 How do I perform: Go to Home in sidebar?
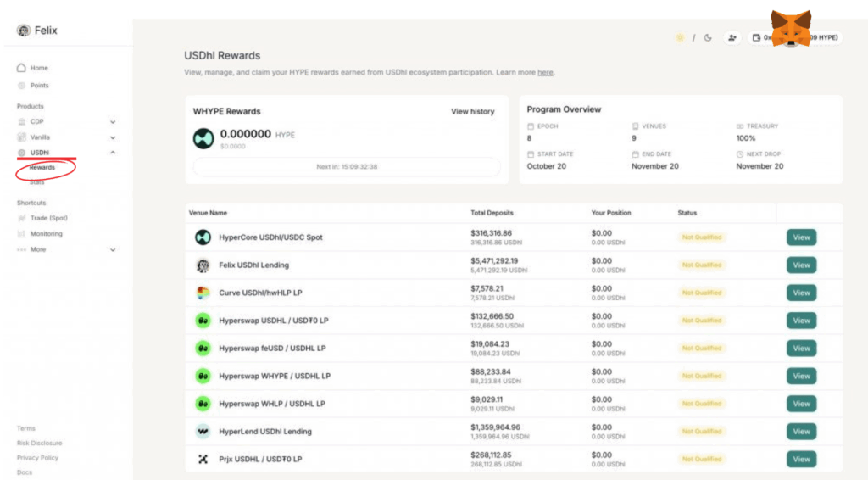point(39,68)
